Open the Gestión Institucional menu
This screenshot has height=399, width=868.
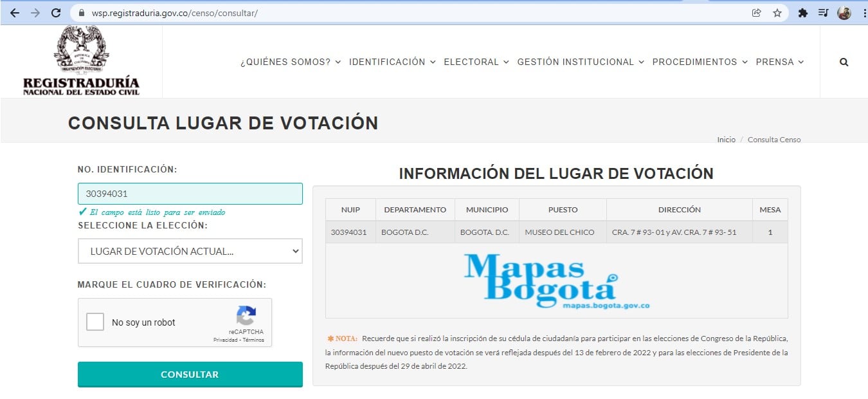pyautogui.click(x=580, y=62)
